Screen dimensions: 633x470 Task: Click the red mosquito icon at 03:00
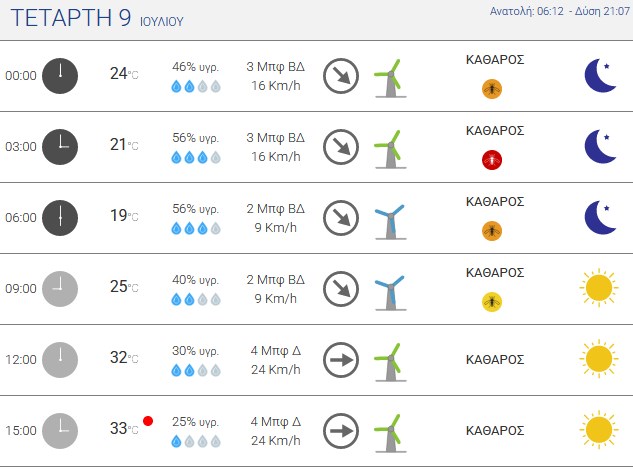tap(492, 160)
